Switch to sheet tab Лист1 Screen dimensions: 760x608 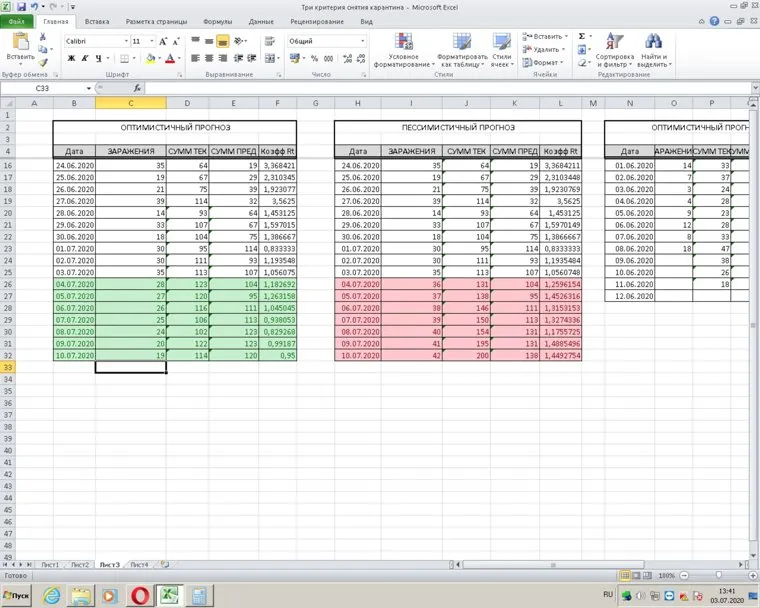coord(50,565)
